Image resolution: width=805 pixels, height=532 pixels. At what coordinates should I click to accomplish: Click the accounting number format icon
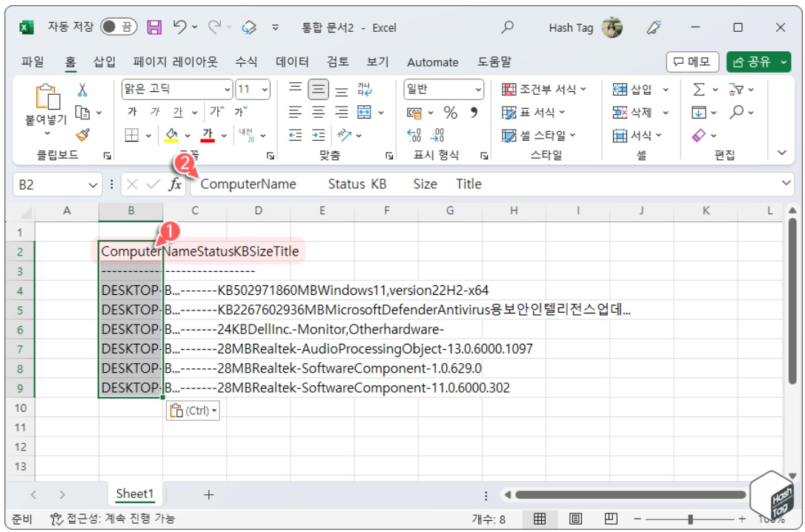(x=414, y=113)
